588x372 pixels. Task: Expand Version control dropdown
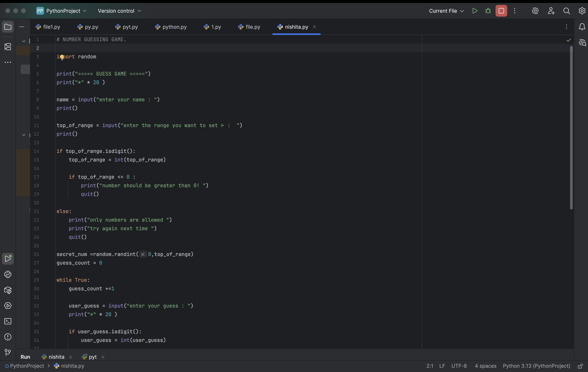pyautogui.click(x=119, y=11)
